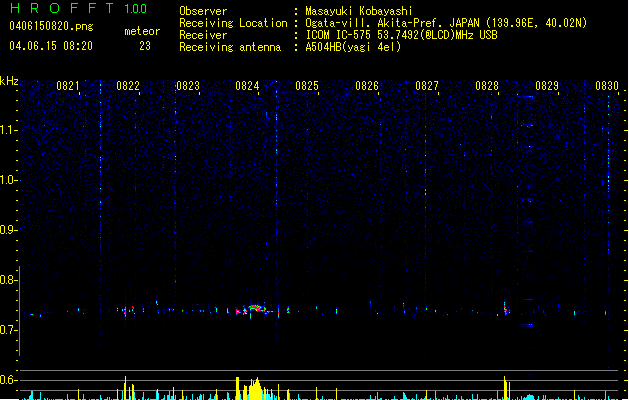Image resolution: width=629 pixels, height=400 pixels.
Task: Click the 0821 time marker
Action: 67,86
